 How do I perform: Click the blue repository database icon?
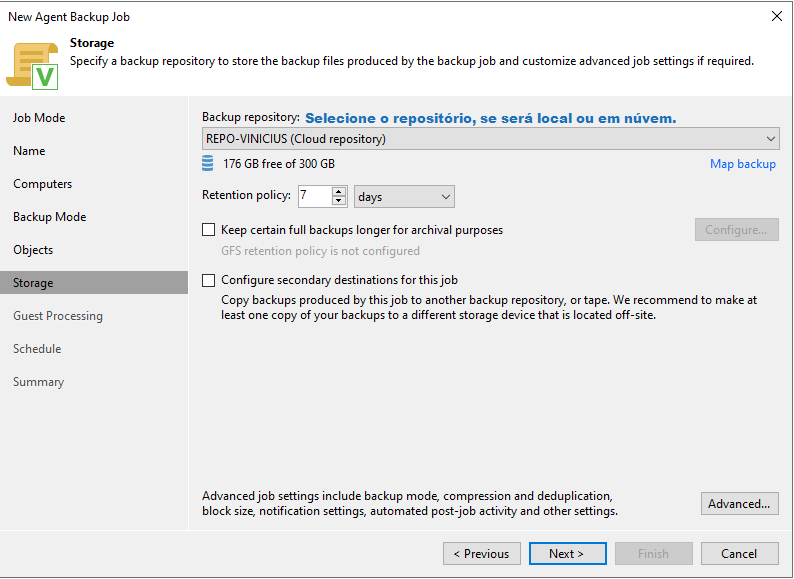pos(208,164)
